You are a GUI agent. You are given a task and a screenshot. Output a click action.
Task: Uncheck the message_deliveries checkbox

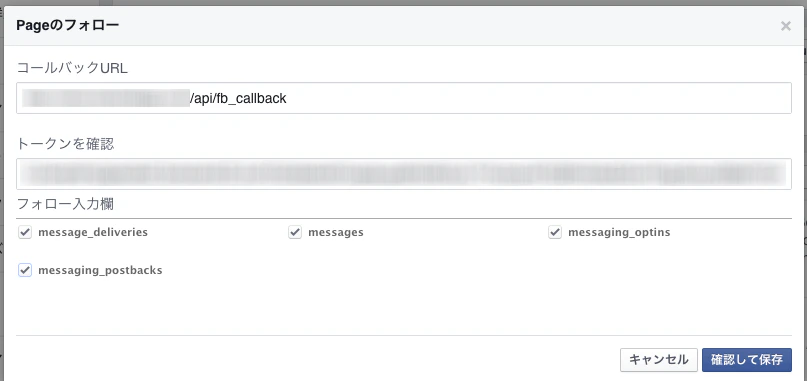point(25,232)
